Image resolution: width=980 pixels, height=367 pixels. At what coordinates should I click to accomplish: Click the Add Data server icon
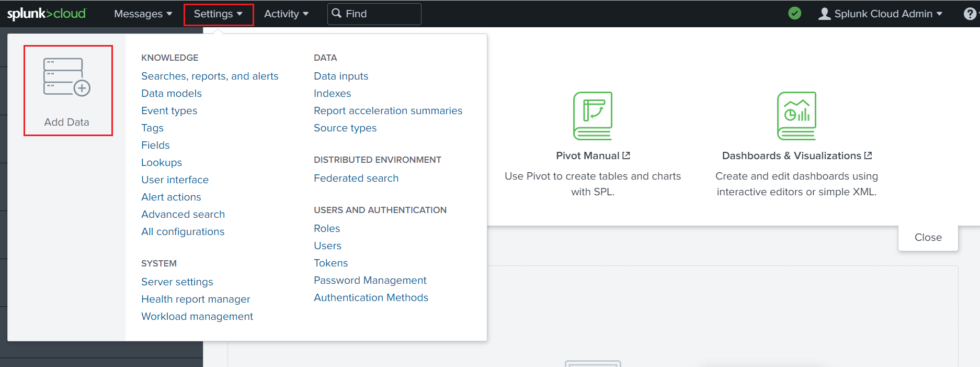click(67, 77)
